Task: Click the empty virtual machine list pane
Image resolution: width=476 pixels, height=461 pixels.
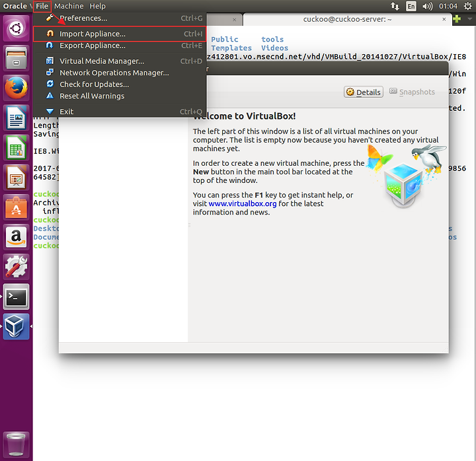Action: coord(123,230)
